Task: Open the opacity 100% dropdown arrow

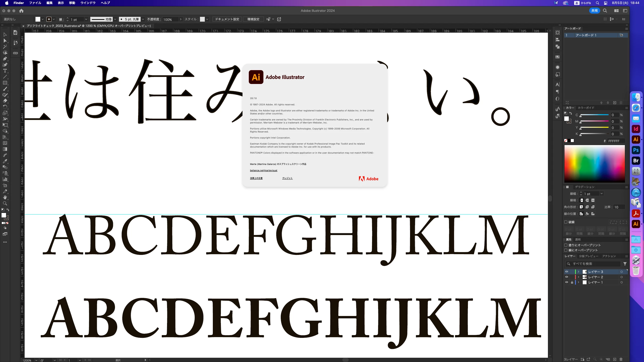Action: [181, 19]
